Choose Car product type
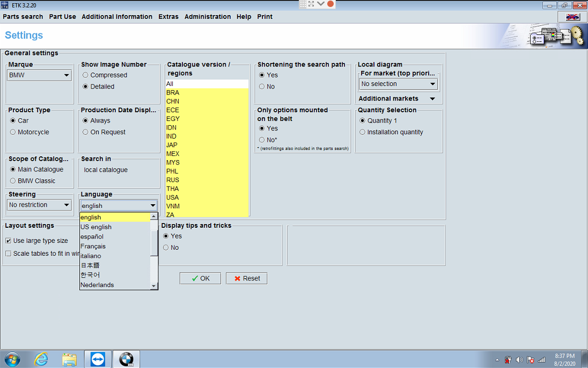The image size is (588, 368). click(19, 120)
